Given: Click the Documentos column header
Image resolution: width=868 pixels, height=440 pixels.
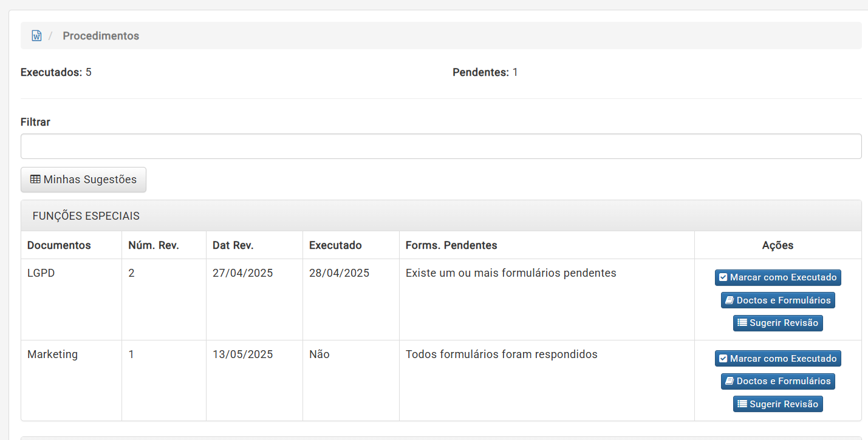Looking at the screenshot, I should [59, 245].
